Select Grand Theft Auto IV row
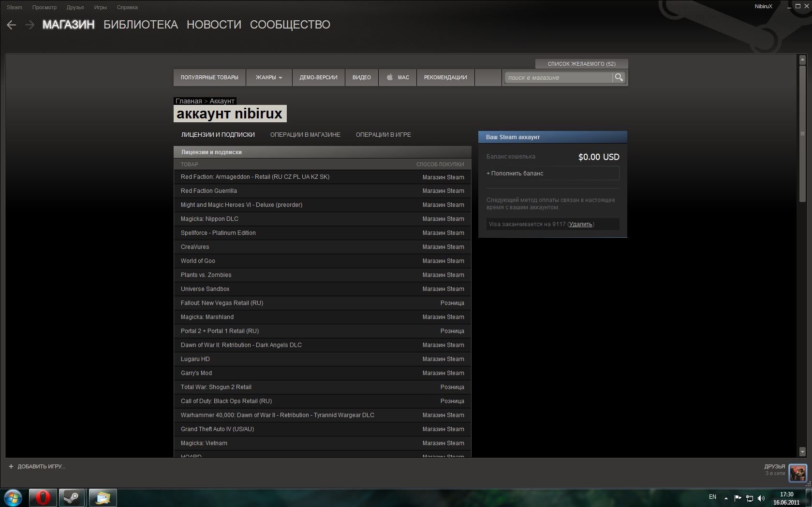Viewport: 812px width, 507px height. [x=323, y=429]
